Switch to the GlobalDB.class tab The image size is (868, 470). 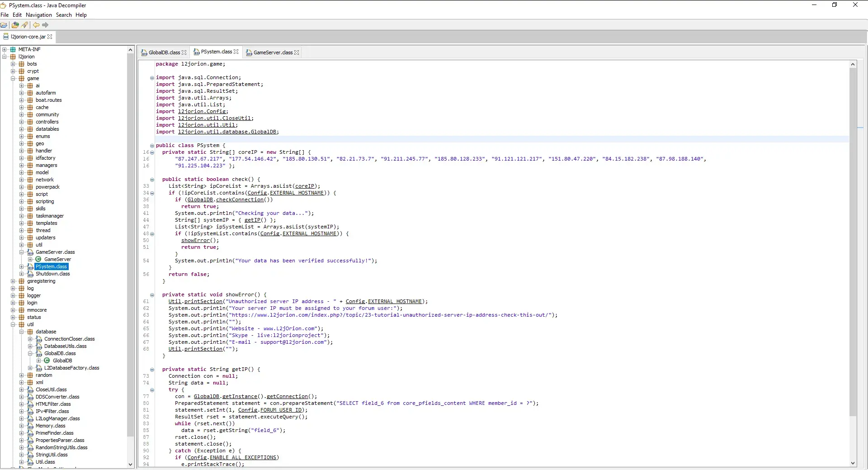pos(164,52)
